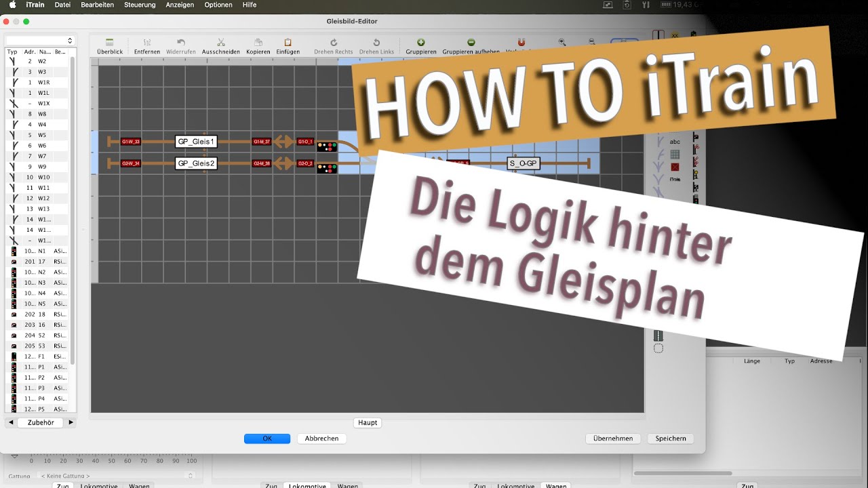Click the zoom-in magnifier icon

coord(562,42)
